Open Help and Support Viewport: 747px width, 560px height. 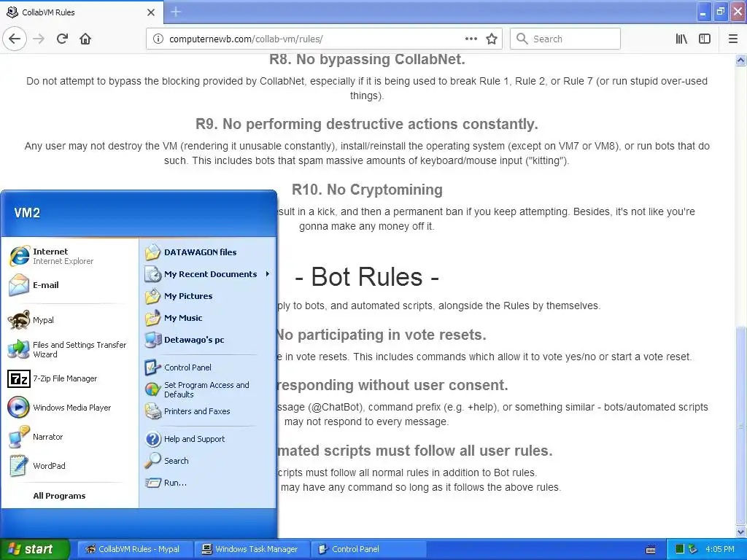pyautogui.click(x=208, y=439)
